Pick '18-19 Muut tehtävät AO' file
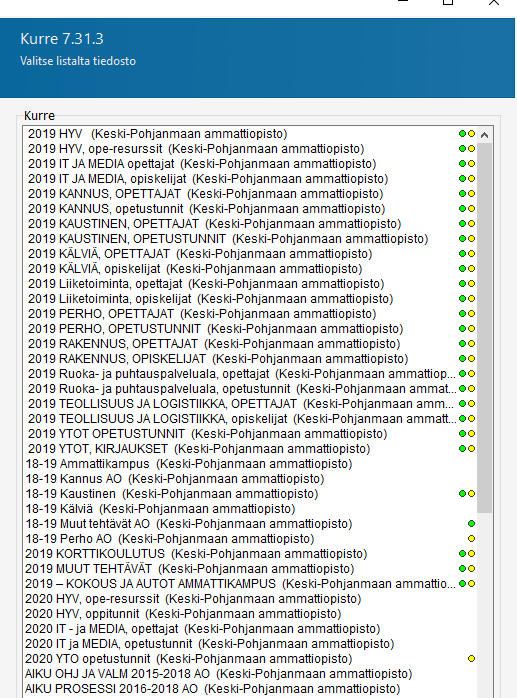The width and height of the screenshot is (517, 698). click(250, 524)
